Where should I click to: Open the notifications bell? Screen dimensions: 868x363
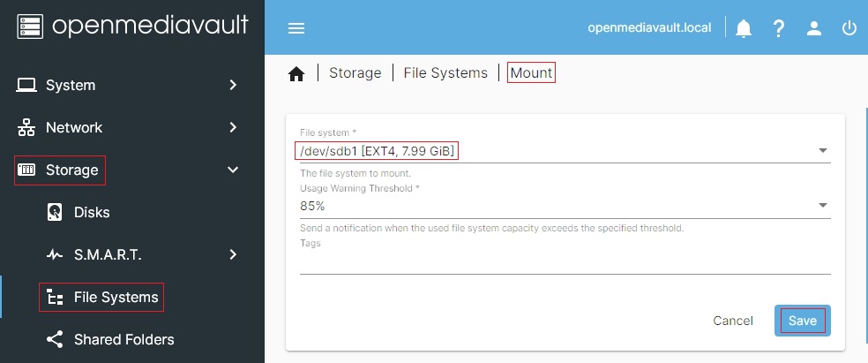[x=744, y=27]
